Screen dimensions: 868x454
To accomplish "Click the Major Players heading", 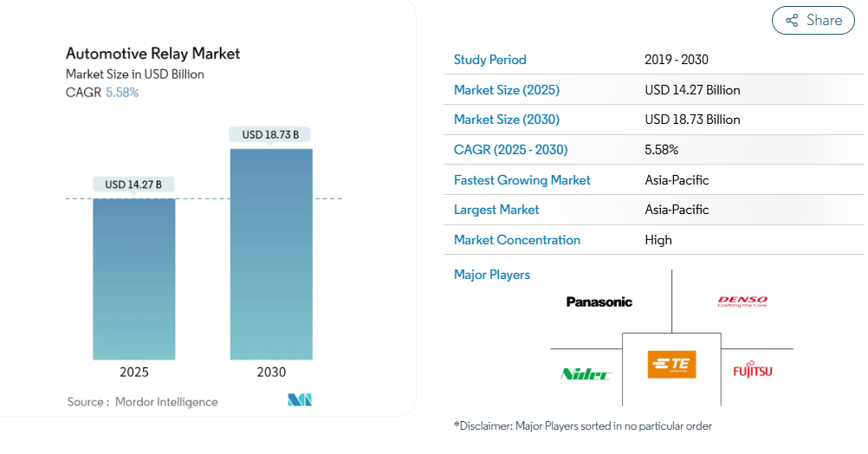I will pyautogui.click(x=491, y=275).
